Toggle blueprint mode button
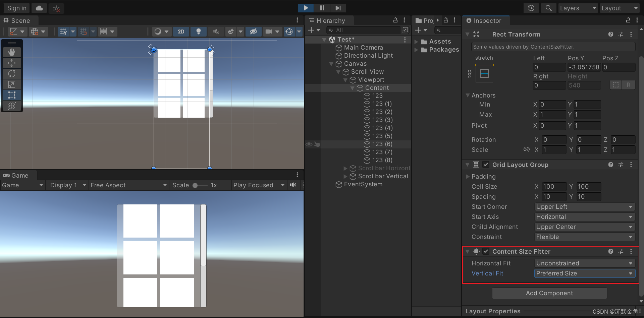The width and height of the screenshot is (644, 318). coord(616,85)
